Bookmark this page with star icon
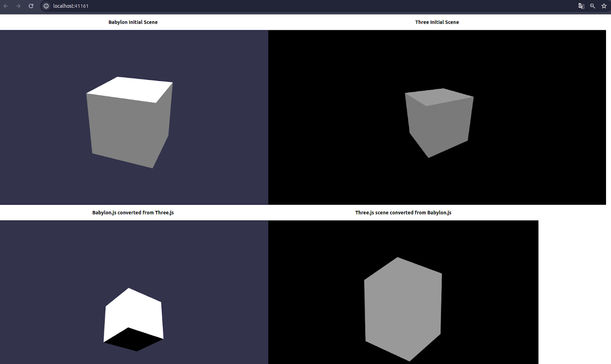This screenshot has width=611, height=364. tap(604, 6)
